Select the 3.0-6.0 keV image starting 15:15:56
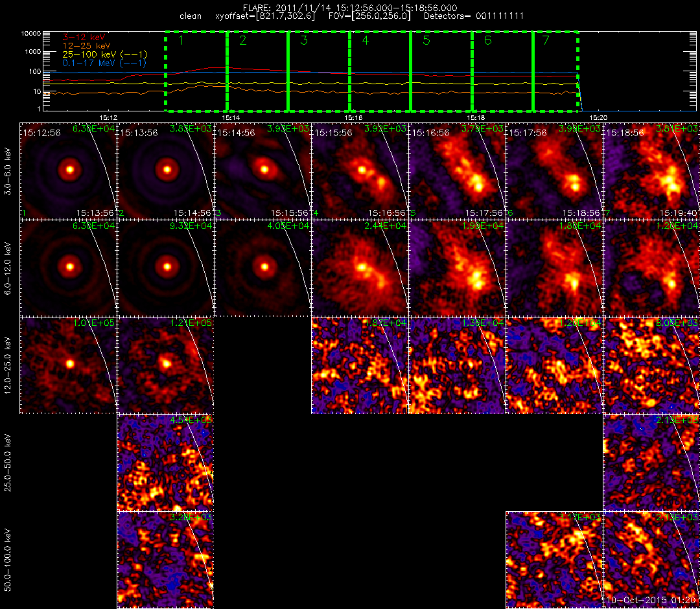The image size is (700, 609). (x=360, y=170)
